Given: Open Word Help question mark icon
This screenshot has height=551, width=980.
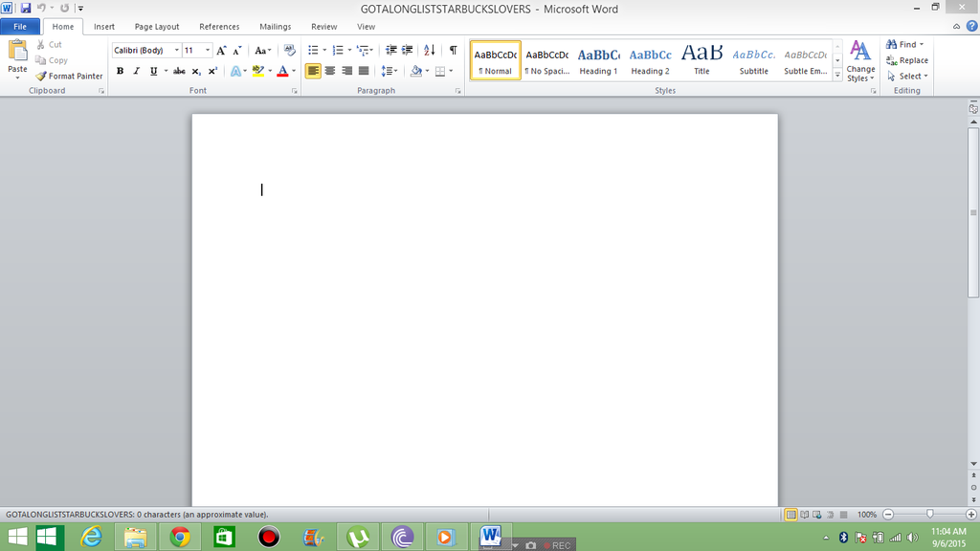Looking at the screenshot, I should pos(972,26).
